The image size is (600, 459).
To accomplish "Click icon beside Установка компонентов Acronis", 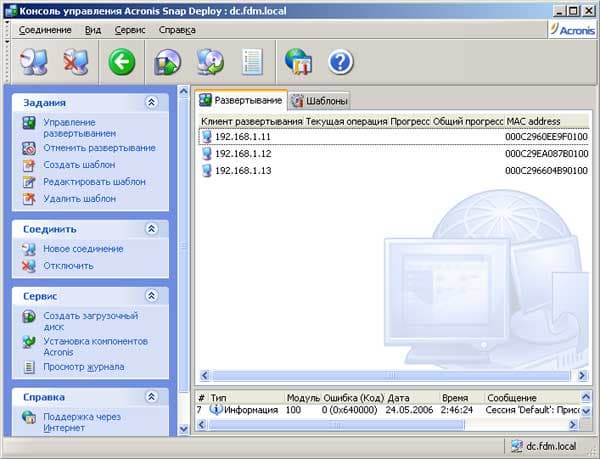I will tap(29, 342).
